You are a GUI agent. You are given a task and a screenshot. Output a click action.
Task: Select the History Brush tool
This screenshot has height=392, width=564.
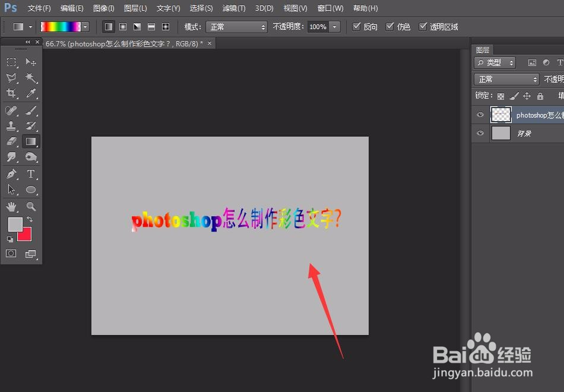click(31, 126)
